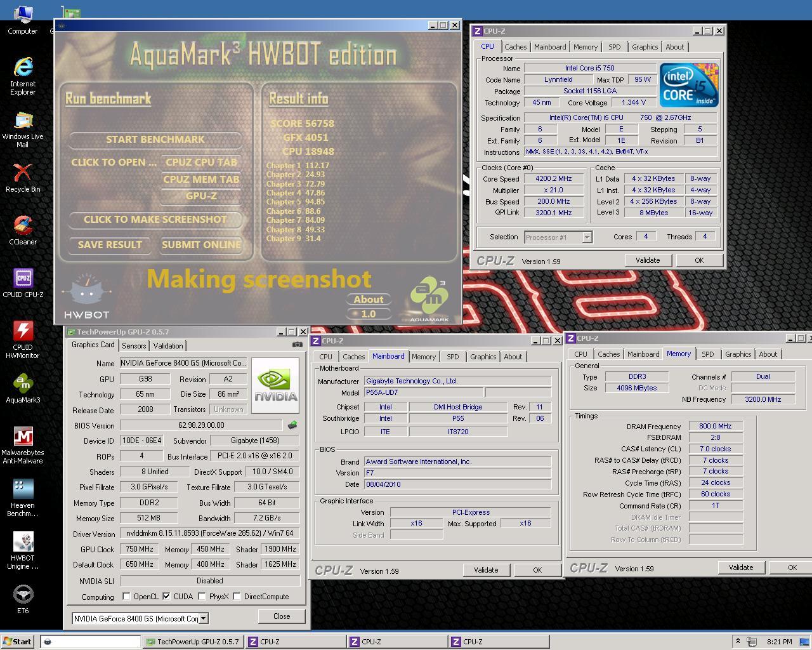Open the Recycle Bin desktop icon

pos(23,177)
